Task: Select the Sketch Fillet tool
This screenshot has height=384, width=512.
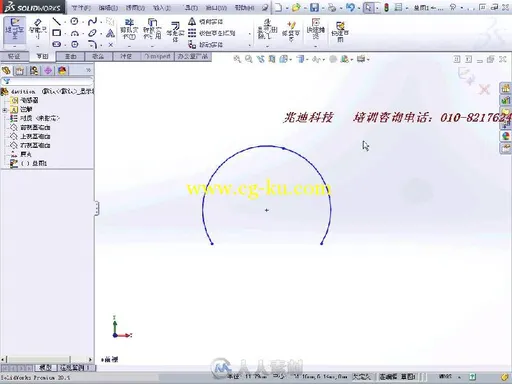Action: [92, 44]
